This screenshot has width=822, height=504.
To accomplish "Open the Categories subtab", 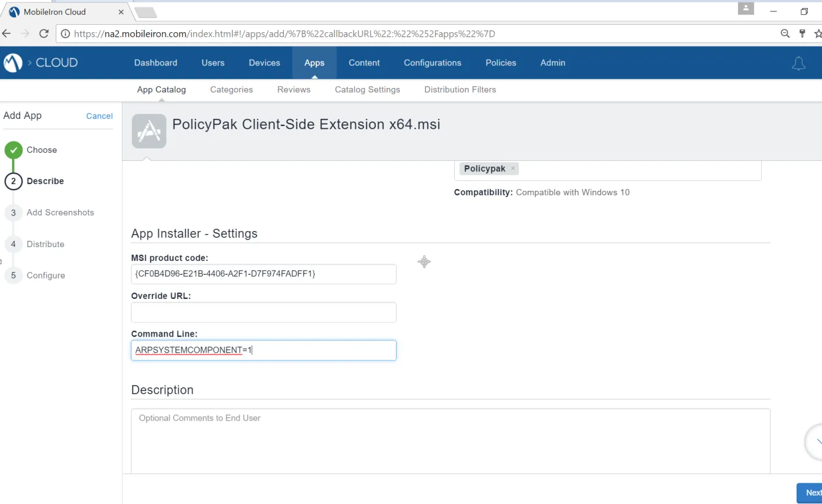I will 232,90.
